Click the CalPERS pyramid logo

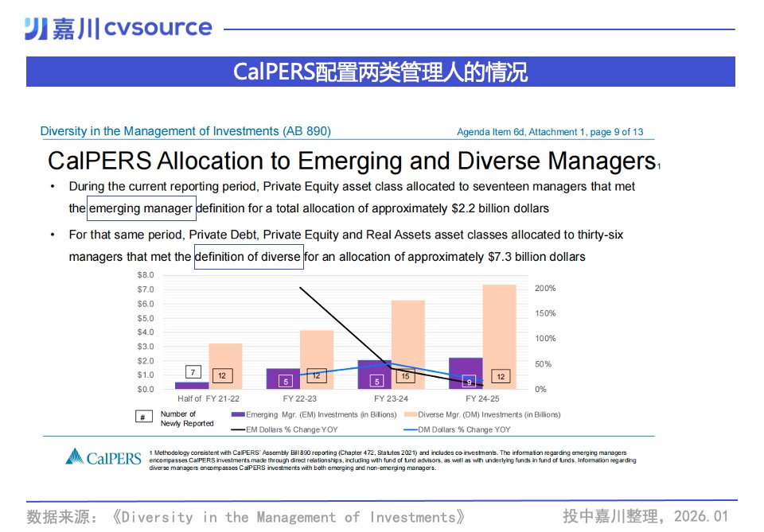(x=75, y=456)
